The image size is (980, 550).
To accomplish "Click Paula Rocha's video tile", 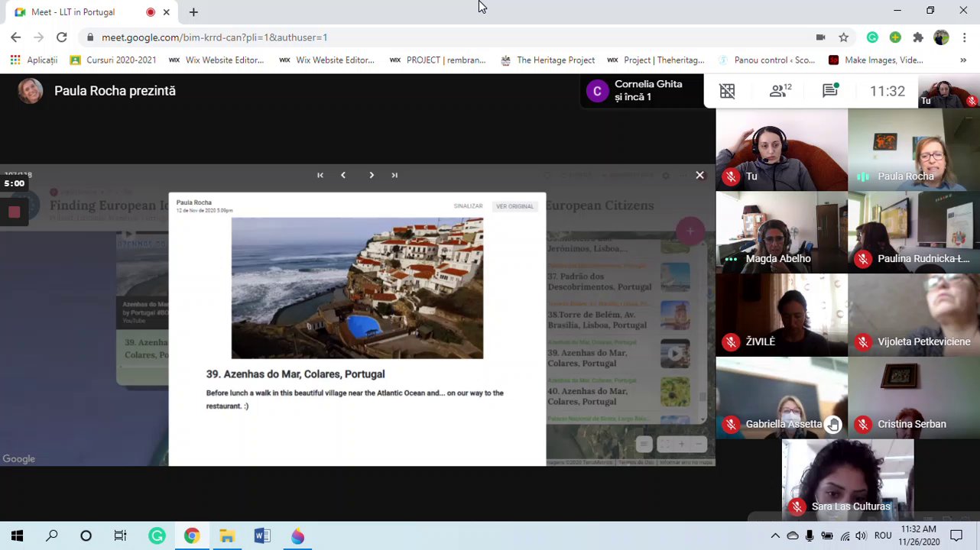I will click(913, 150).
